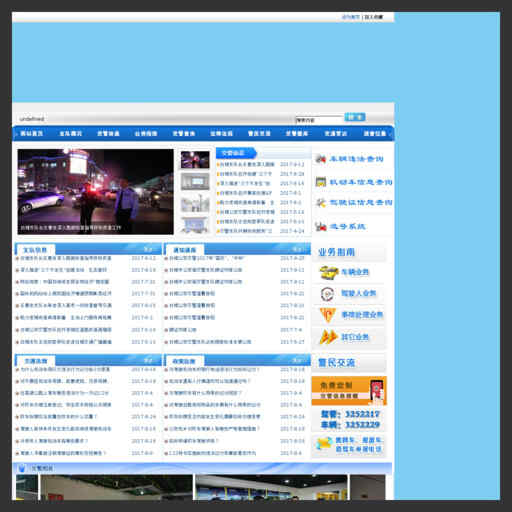Image resolution: width=512 pixels, height=512 pixels.
Task: Click the blue search button
Action: tap(355, 117)
